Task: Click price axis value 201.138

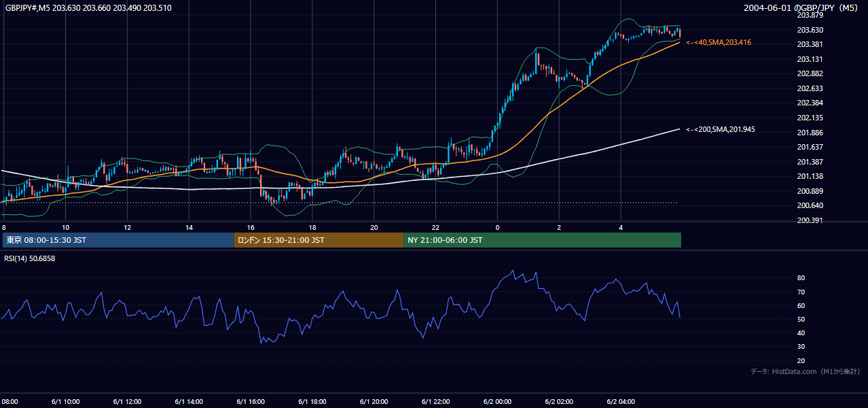Action: 810,176
